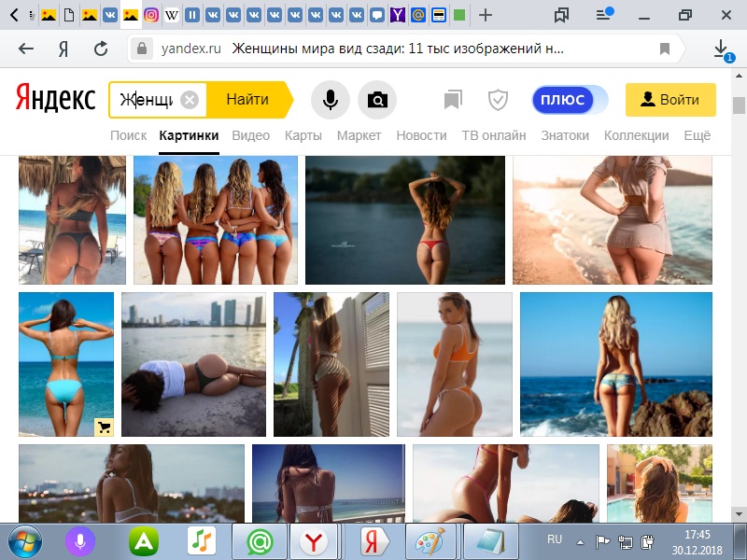
Task: Click the taskbar clock 17:45
Action: click(x=698, y=534)
